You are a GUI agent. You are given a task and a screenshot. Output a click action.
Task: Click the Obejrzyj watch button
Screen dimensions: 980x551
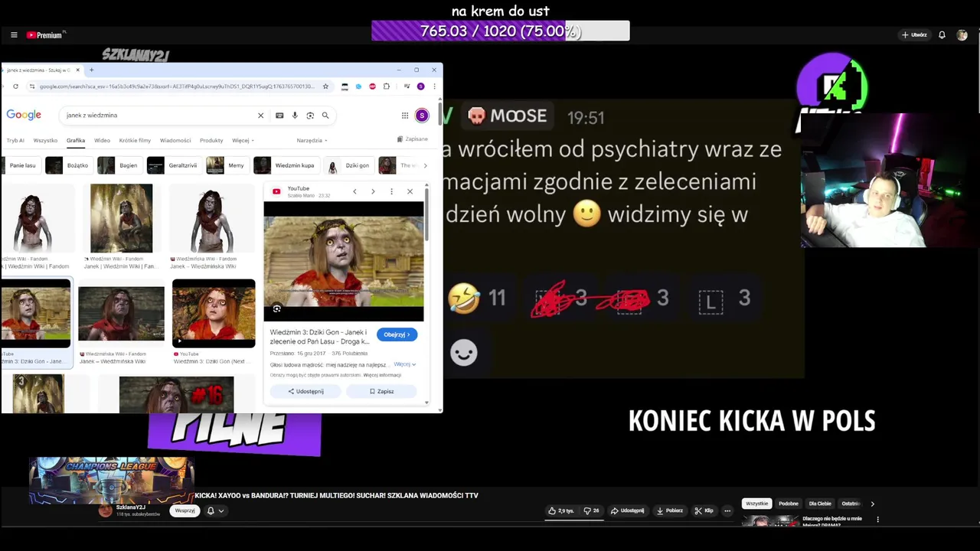pyautogui.click(x=397, y=334)
